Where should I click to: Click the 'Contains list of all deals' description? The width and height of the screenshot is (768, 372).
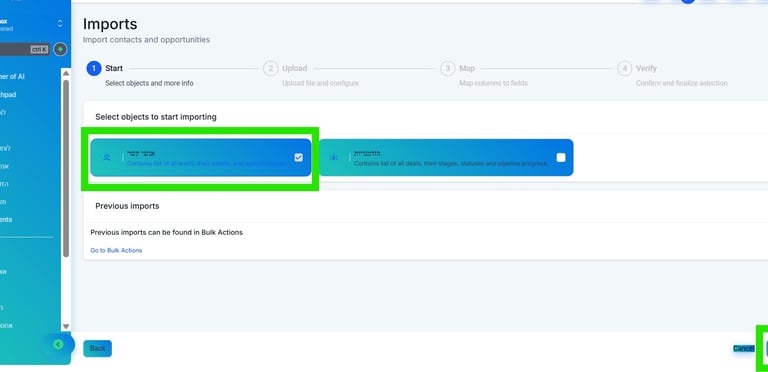click(451, 163)
